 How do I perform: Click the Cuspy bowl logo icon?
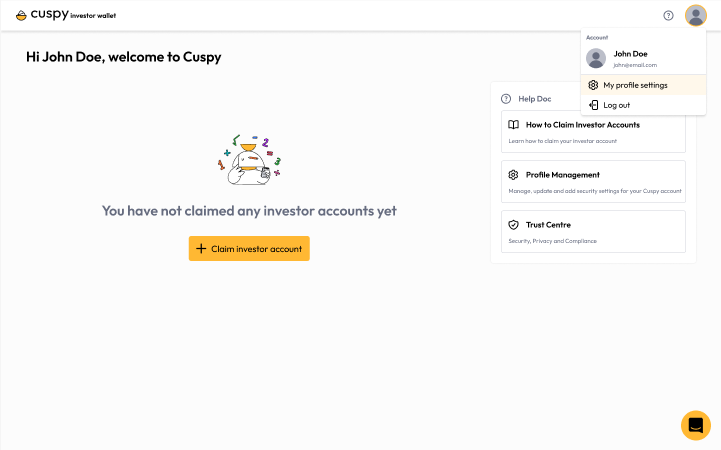click(21, 16)
